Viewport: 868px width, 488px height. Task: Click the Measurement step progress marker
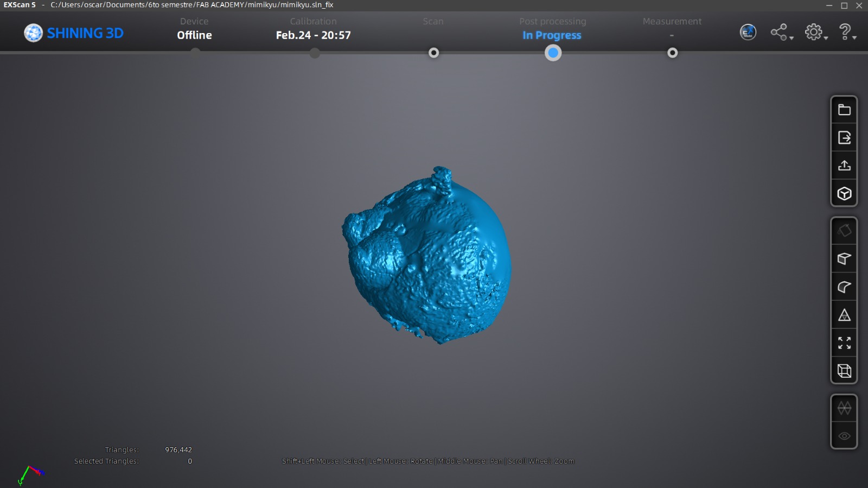(x=672, y=53)
